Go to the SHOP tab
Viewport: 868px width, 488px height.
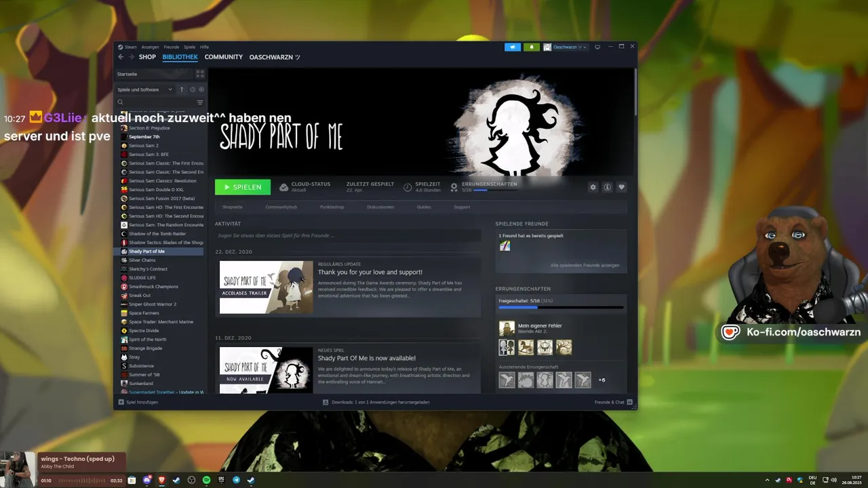pyautogui.click(x=147, y=57)
